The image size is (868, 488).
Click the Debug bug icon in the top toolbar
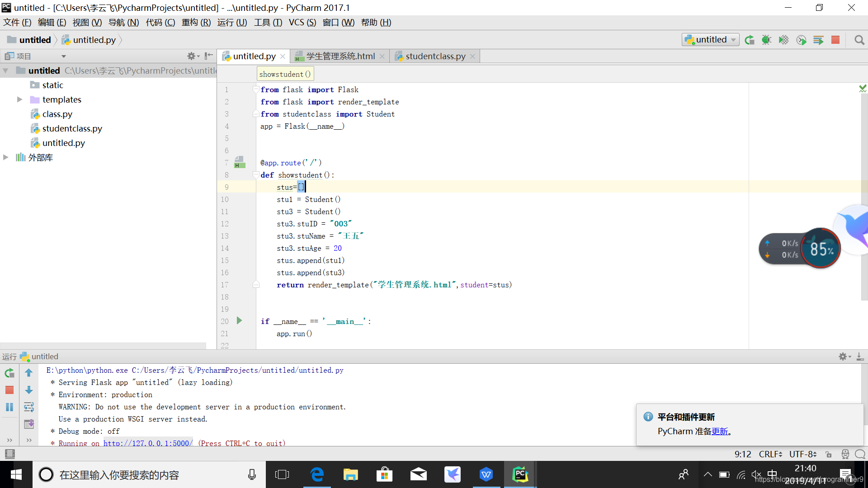tap(766, 40)
